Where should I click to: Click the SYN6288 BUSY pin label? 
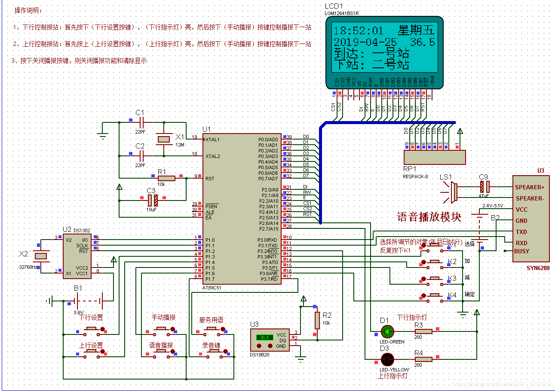coord(522,251)
